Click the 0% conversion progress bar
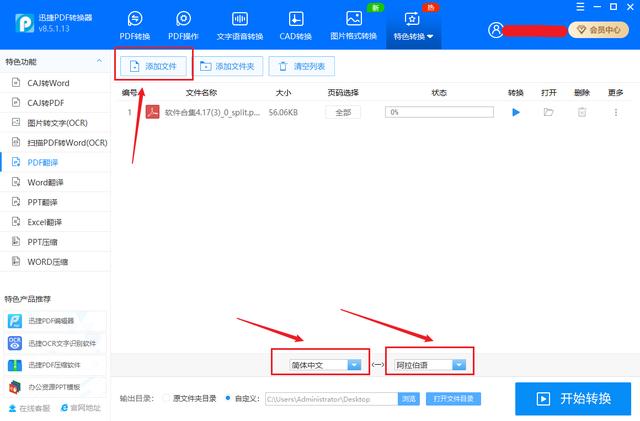This screenshot has width=640, height=421. (x=439, y=113)
